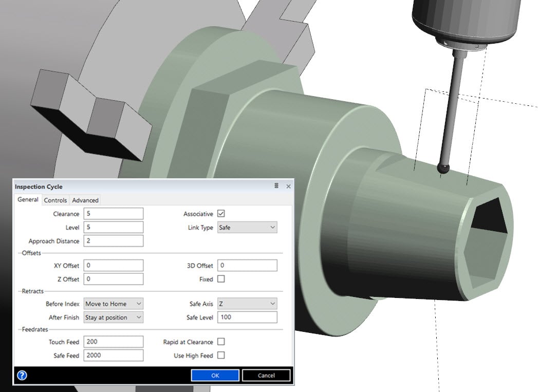
Task: Open the Advanced tab
Action: (85, 200)
